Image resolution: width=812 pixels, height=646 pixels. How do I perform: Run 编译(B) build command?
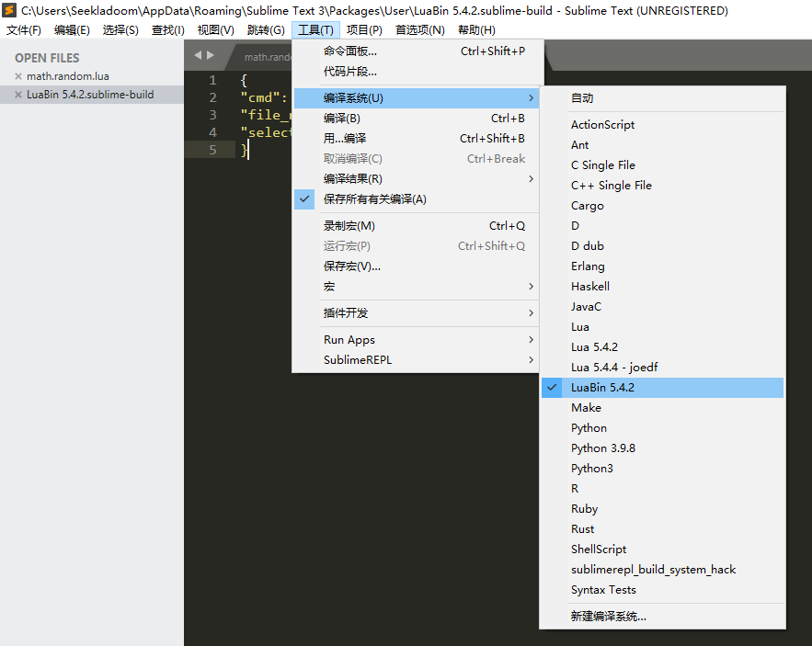pyautogui.click(x=417, y=119)
